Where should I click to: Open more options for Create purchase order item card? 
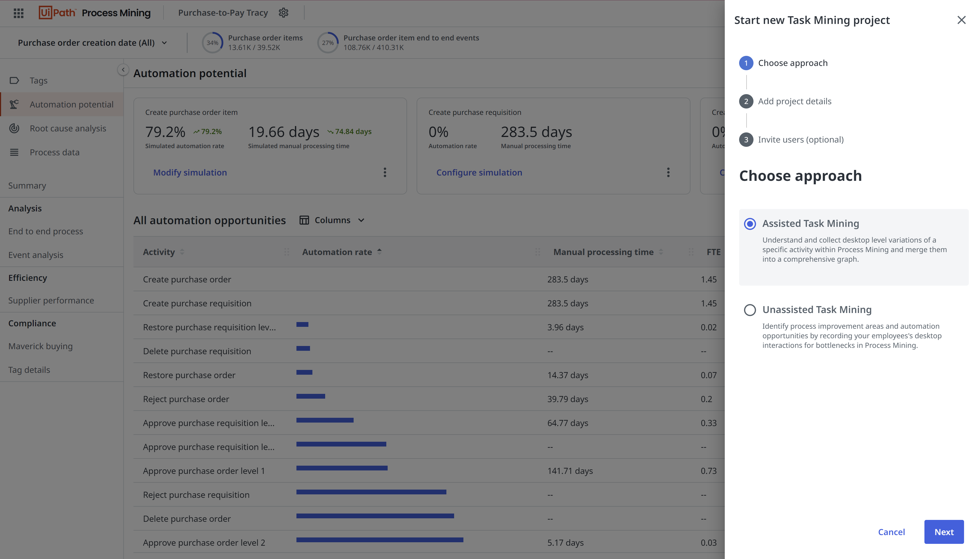coord(385,172)
